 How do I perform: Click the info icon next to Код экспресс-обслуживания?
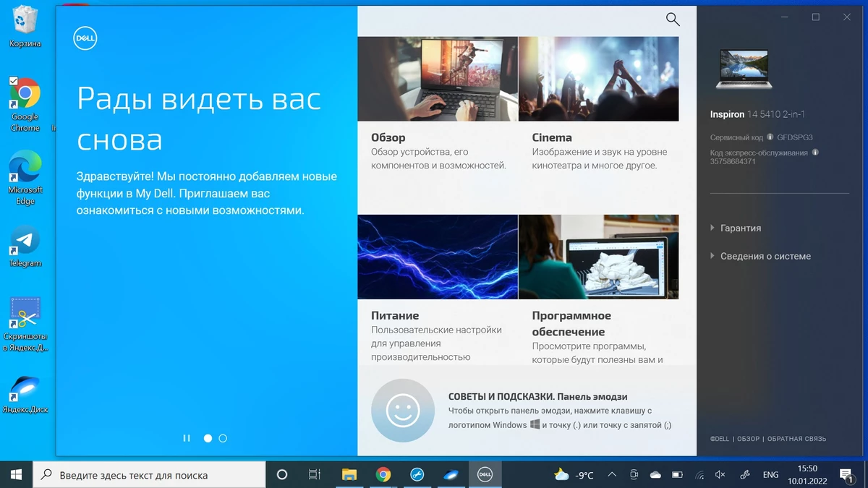click(x=815, y=153)
